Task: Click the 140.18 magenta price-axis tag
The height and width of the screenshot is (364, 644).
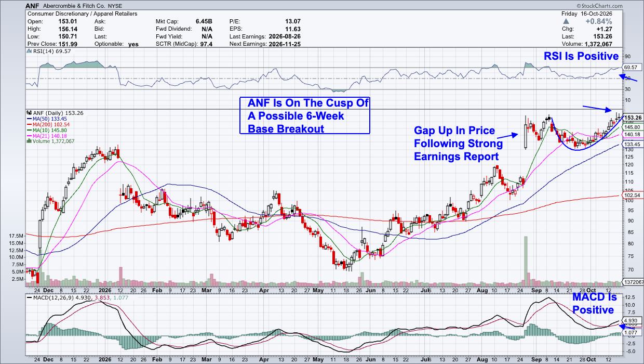Action: 632,135
